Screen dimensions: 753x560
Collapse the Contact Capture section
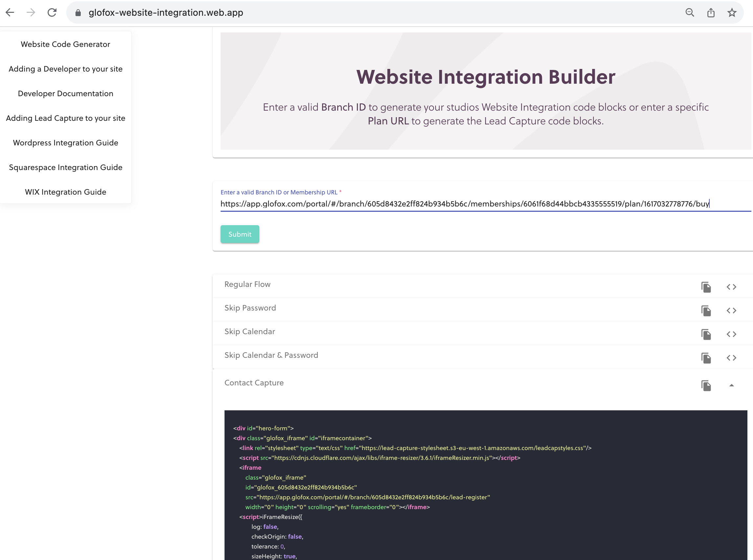point(731,386)
